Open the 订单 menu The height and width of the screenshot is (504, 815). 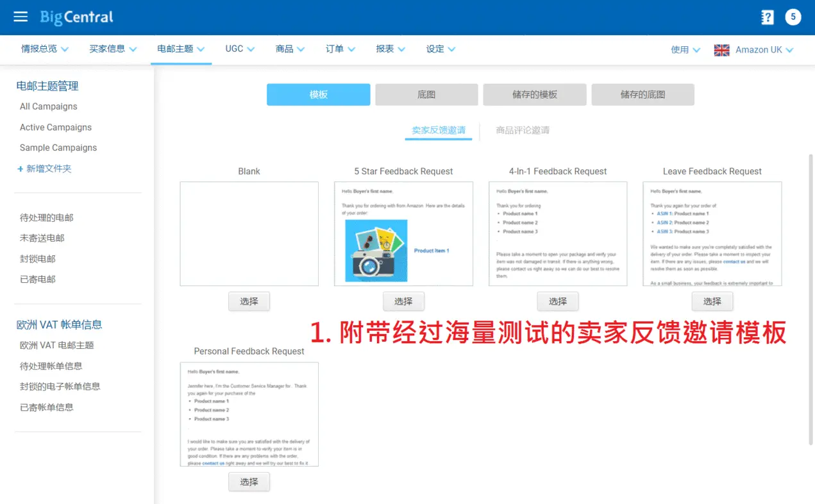340,49
